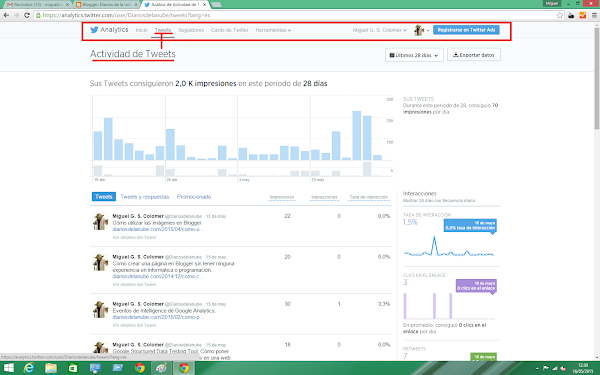Click the network signal icon in the tray
Image resolution: width=600 pixels, height=375 pixels.
pos(555,368)
